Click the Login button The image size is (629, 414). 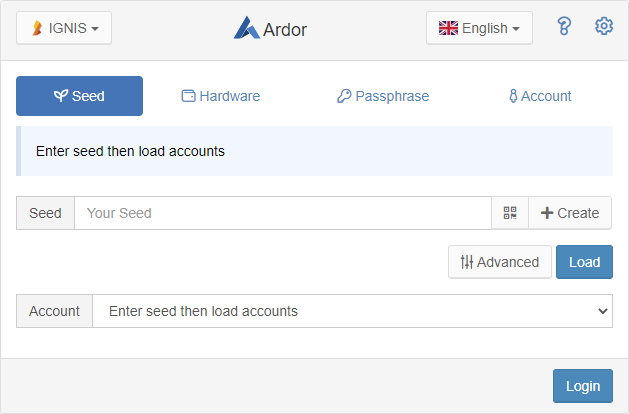(583, 386)
